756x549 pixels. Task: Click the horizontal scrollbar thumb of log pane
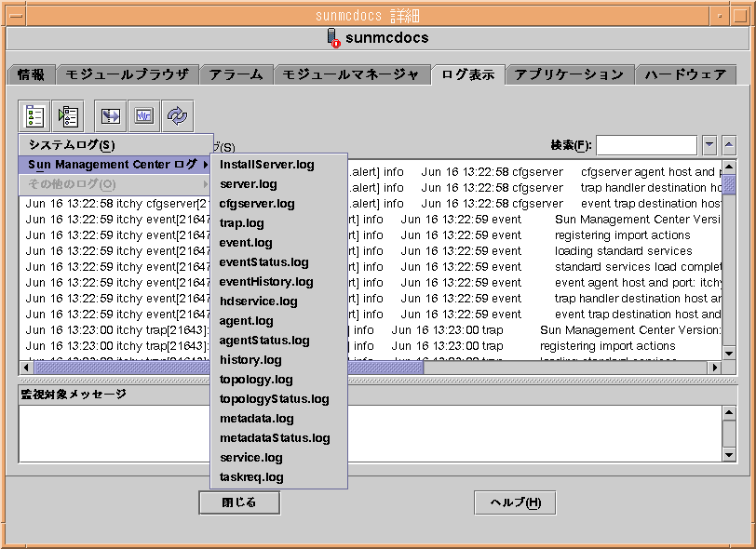[x=229, y=368]
